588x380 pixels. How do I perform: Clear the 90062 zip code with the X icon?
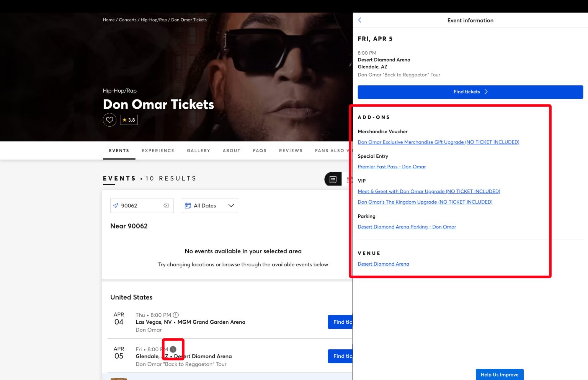[x=166, y=205]
